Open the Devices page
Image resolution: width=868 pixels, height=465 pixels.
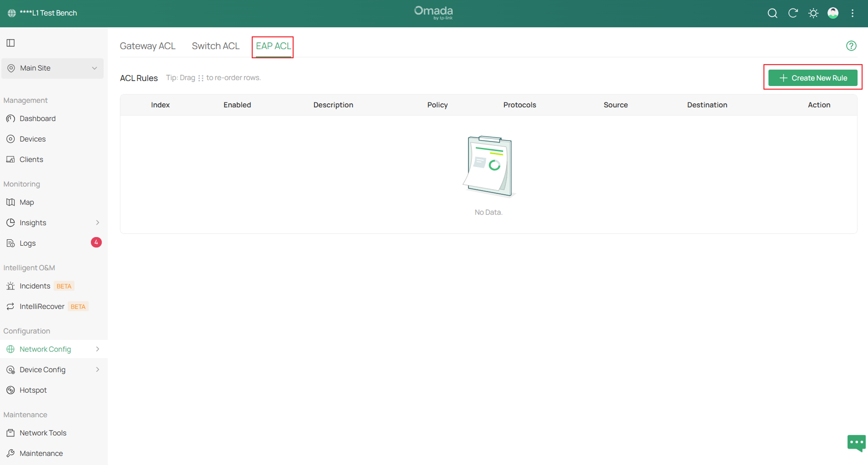pyautogui.click(x=33, y=139)
